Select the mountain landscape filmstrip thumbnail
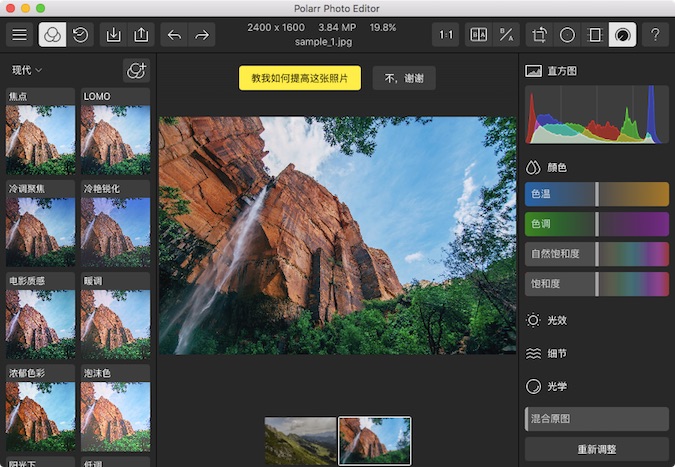675x467 pixels. coord(300,441)
